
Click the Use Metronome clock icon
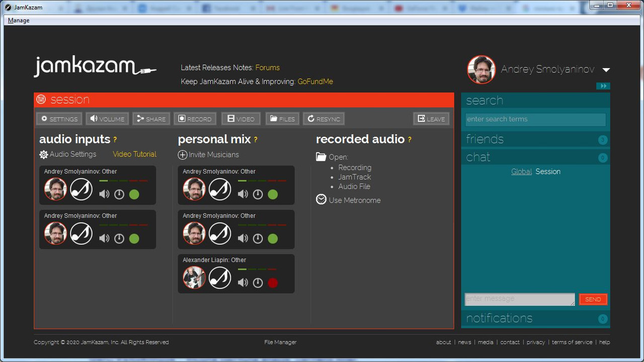(321, 199)
